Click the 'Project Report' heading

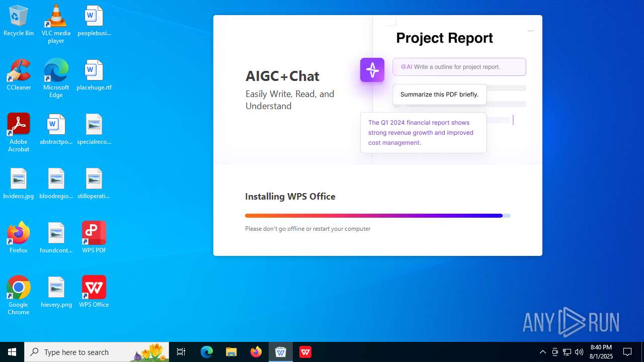(445, 38)
